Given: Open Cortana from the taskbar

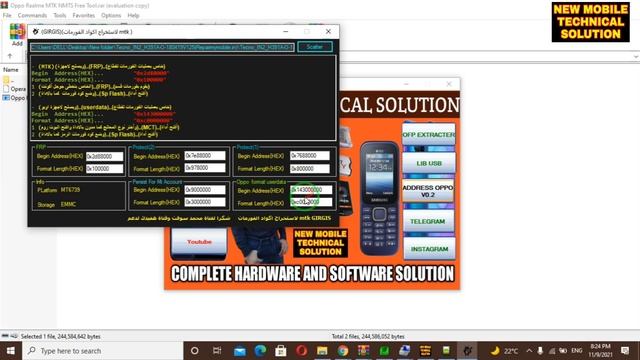Looking at the screenshot, I should 195,351.
